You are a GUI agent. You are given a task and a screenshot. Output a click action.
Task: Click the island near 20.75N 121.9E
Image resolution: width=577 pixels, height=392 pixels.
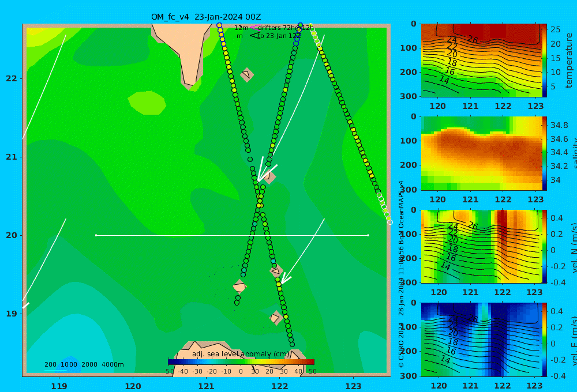[269, 176]
